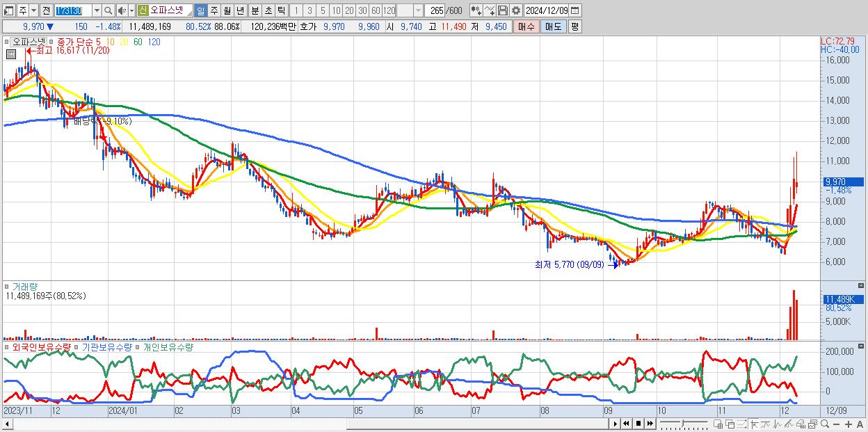Image resolution: width=868 pixels, height=432 pixels.
Task: Select the 년 (yearly) period
Action: click(240, 10)
